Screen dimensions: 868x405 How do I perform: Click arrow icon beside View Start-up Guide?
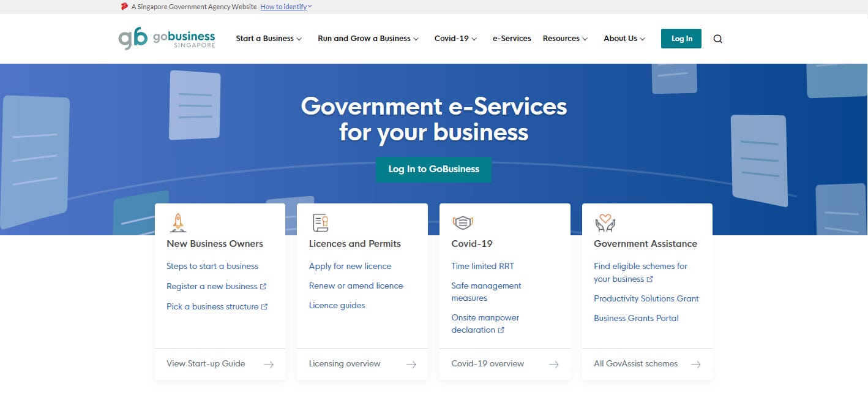(x=269, y=364)
